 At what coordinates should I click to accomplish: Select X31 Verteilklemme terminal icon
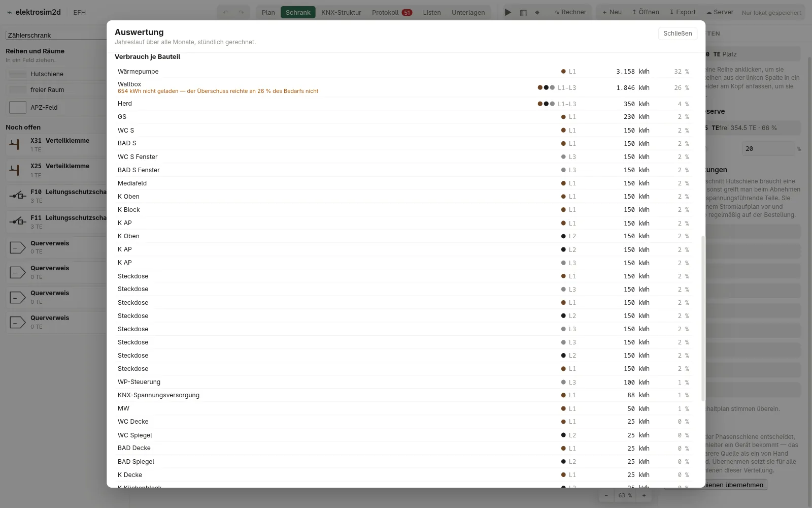[x=15, y=144]
